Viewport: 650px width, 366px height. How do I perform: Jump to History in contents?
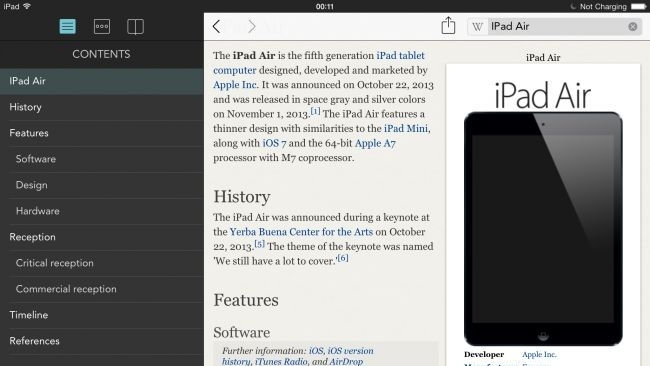102,107
